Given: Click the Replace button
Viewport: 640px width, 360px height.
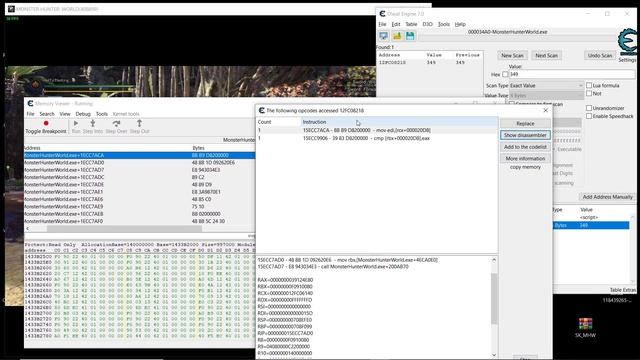Looking at the screenshot, I should pos(525,123).
